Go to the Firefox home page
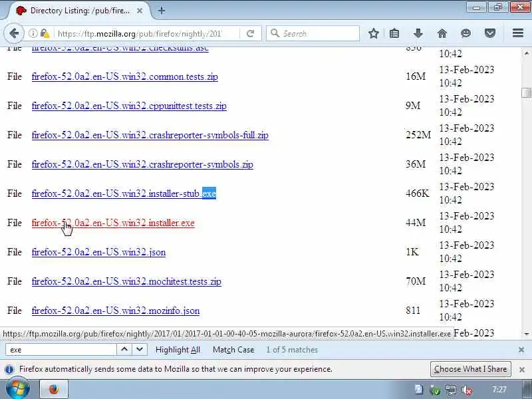 [x=442, y=33]
